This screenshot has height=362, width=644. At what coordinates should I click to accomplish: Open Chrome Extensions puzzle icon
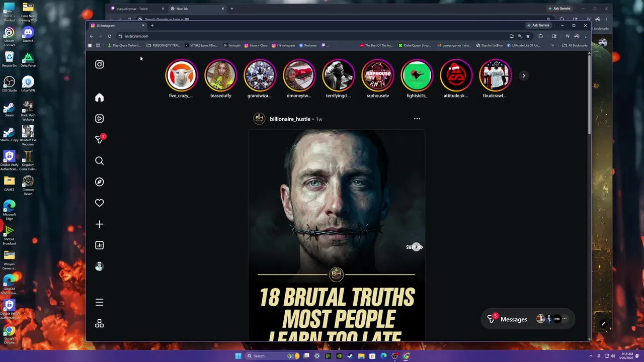click(x=540, y=36)
